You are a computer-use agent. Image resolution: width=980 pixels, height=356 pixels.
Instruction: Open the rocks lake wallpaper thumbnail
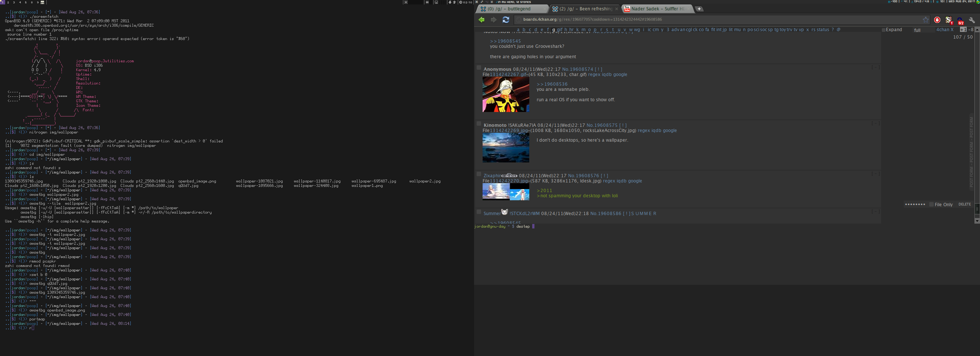pyautogui.click(x=506, y=148)
